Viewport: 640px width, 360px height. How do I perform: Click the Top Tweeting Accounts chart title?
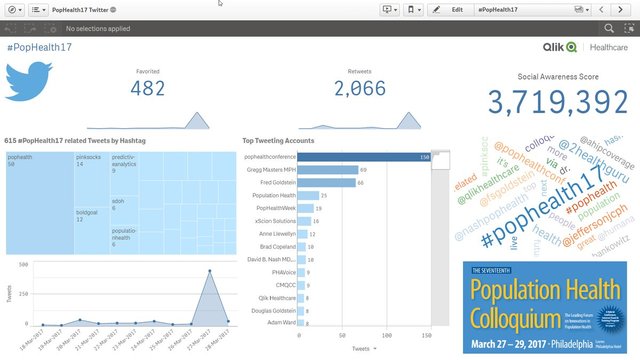[x=278, y=140]
